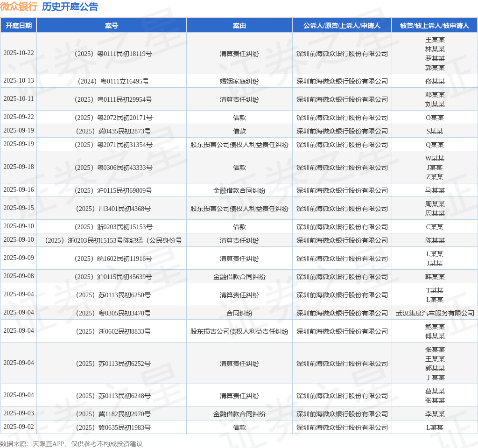Click the 历史开庭公告 heading
This screenshot has height=448, width=478.
pos(70,7)
